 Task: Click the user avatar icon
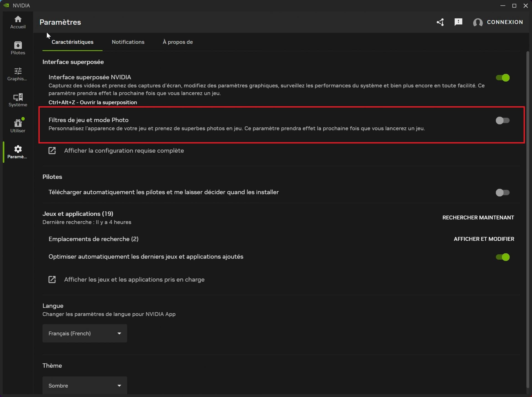click(x=478, y=22)
